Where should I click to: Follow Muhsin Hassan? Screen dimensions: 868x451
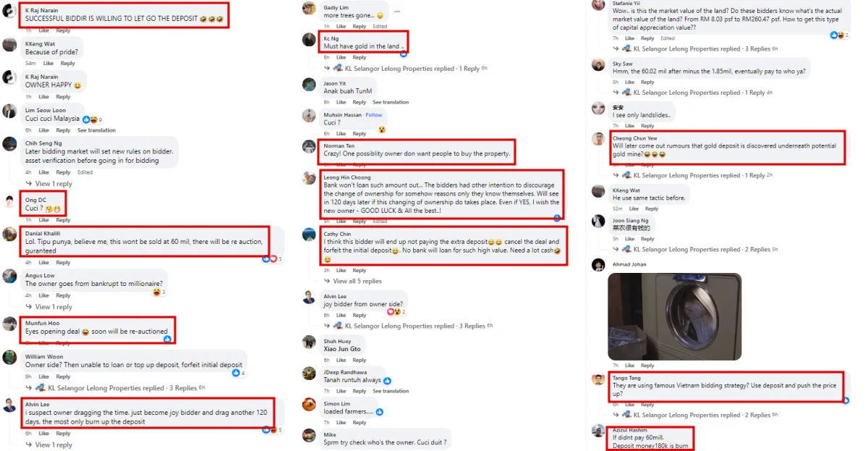(374, 115)
